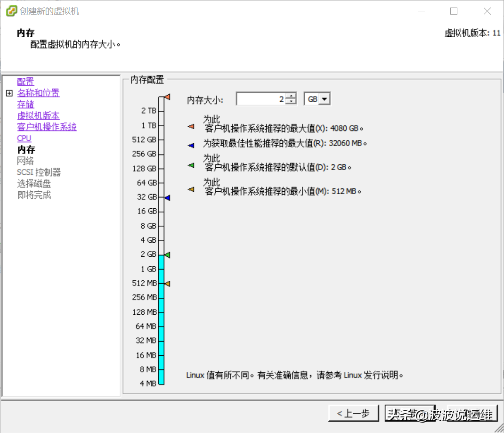Set memory slider to 1 GB tick
The height and width of the screenshot is (433, 504).
click(162, 269)
